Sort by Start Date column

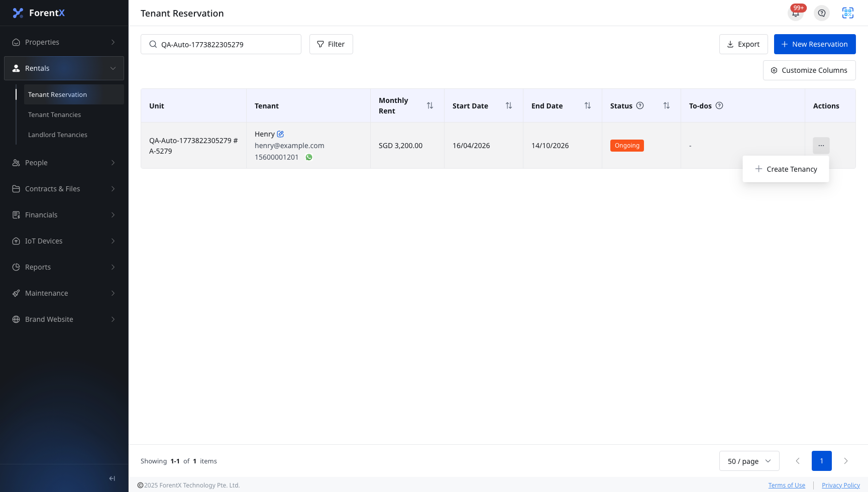point(509,105)
